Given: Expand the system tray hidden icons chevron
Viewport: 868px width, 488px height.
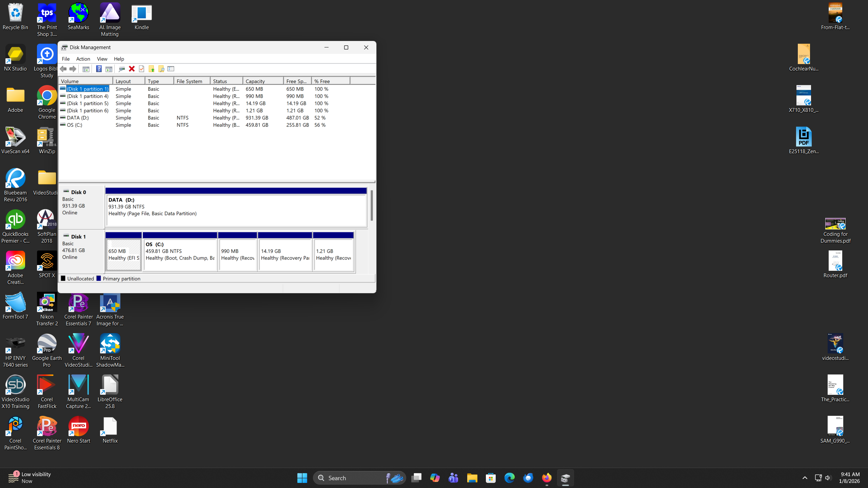Looking at the screenshot, I should coord(805,478).
